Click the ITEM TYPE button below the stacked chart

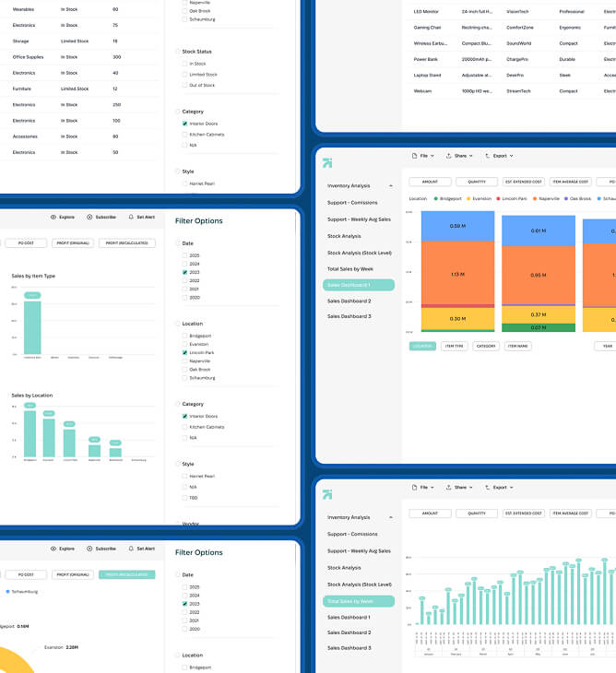coord(454,347)
